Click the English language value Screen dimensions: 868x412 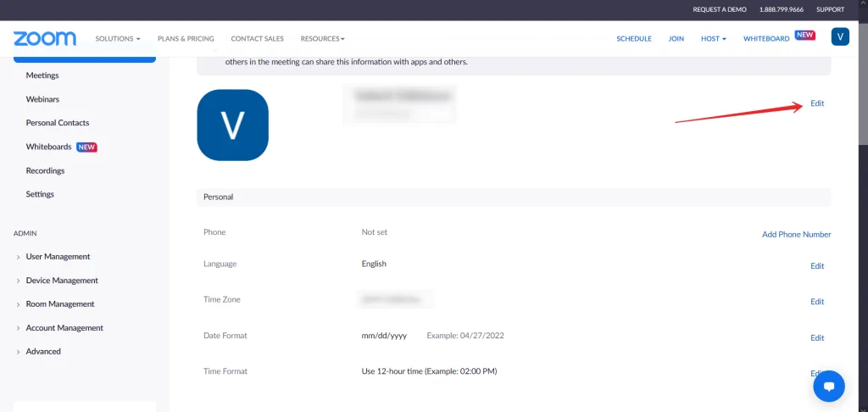point(374,264)
